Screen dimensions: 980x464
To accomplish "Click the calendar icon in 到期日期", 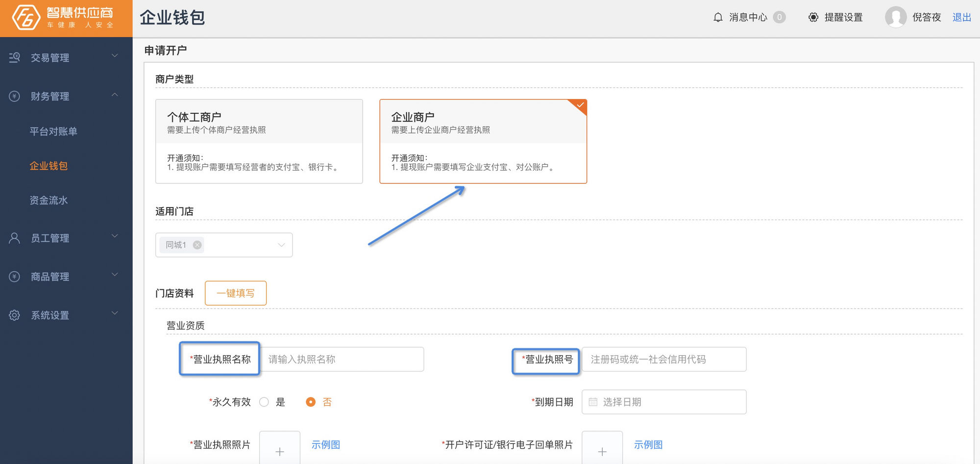I will click(593, 402).
